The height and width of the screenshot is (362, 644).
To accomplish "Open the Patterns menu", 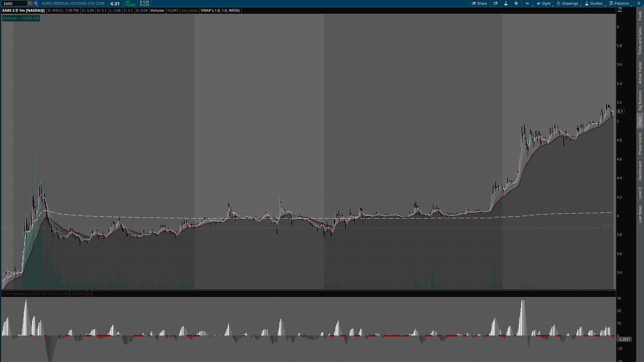I will pos(619,3).
